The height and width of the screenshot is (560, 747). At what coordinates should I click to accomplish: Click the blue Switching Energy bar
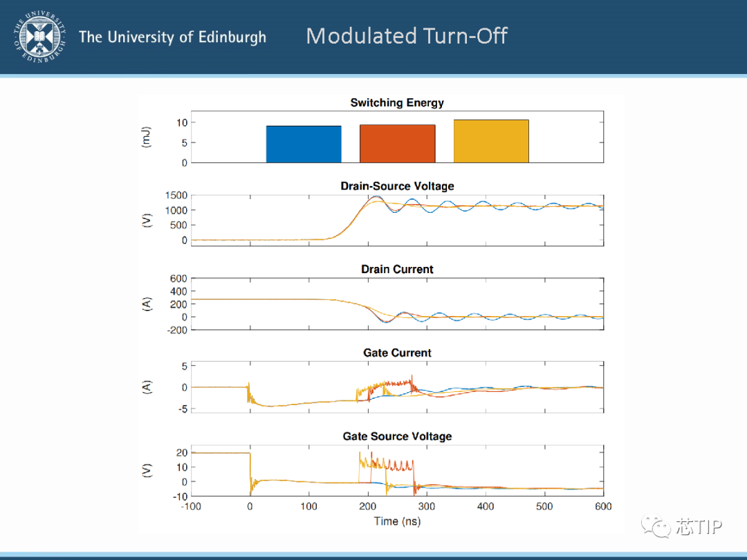click(304, 144)
